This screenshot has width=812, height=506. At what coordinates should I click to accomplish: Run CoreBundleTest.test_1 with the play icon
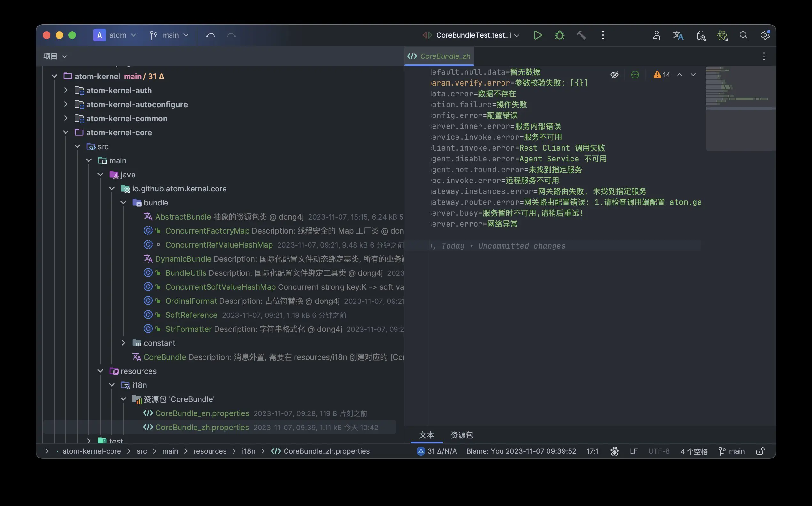[x=538, y=35]
